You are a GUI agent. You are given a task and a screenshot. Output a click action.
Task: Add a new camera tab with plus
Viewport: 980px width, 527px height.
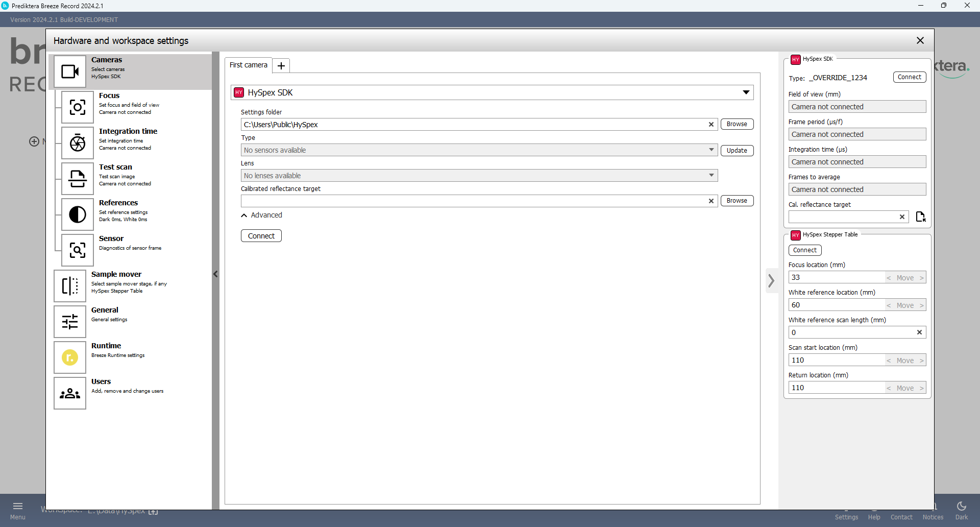(281, 66)
